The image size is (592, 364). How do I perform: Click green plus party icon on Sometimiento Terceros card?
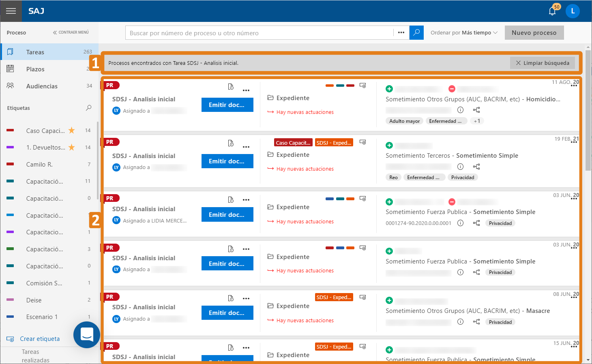389,145
